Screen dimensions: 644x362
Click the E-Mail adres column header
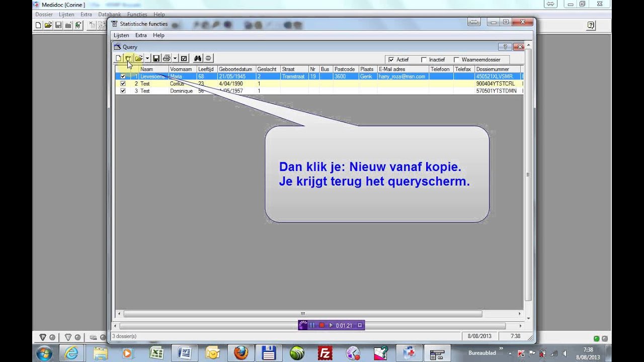pos(403,69)
